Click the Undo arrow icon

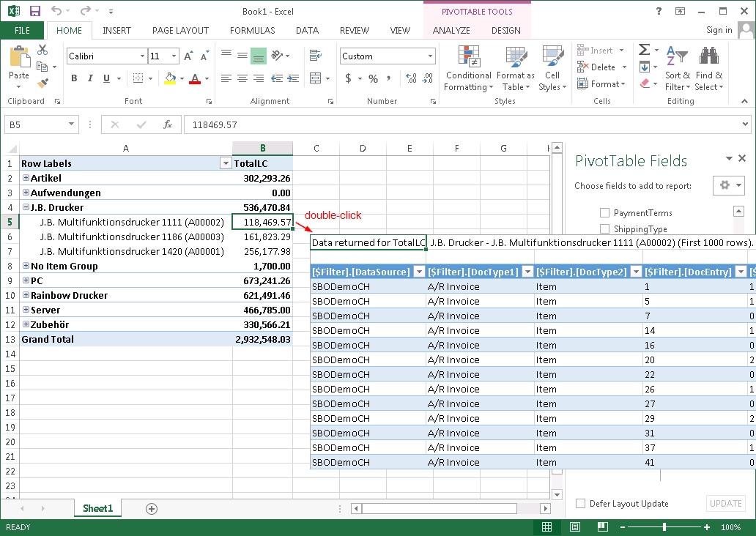[56, 10]
